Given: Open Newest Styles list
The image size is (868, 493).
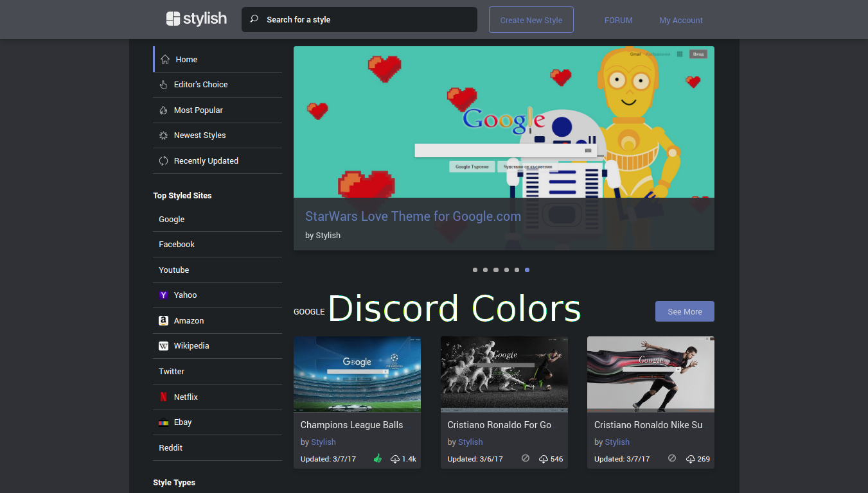Looking at the screenshot, I should 217,135.
